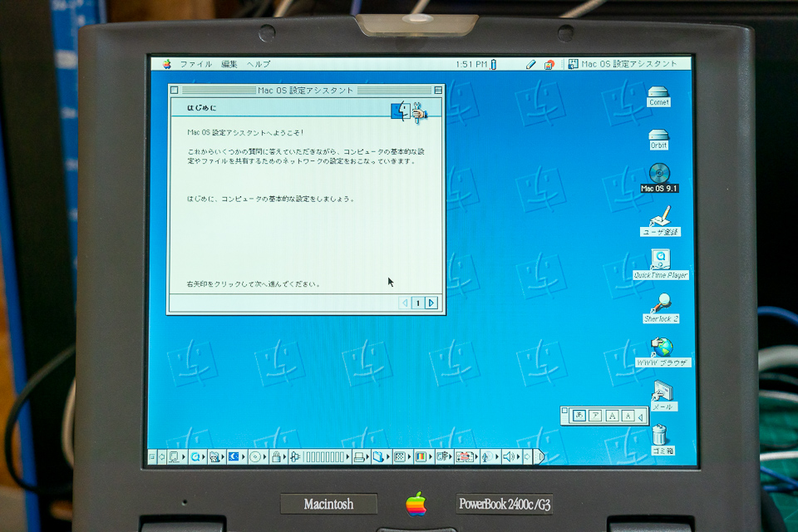Switch input to hiragana あ mode
Screen dimensions: 798x532
click(x=579, y=416)
